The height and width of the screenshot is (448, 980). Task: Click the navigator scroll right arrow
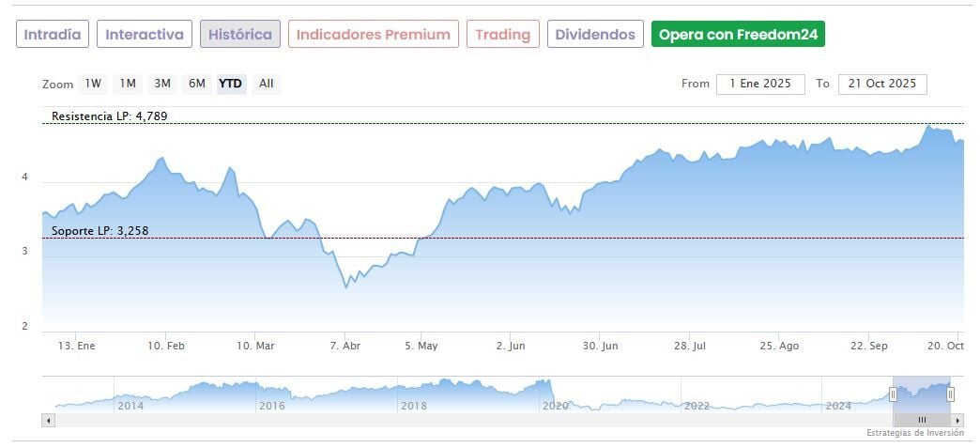[x=957, y=420]
